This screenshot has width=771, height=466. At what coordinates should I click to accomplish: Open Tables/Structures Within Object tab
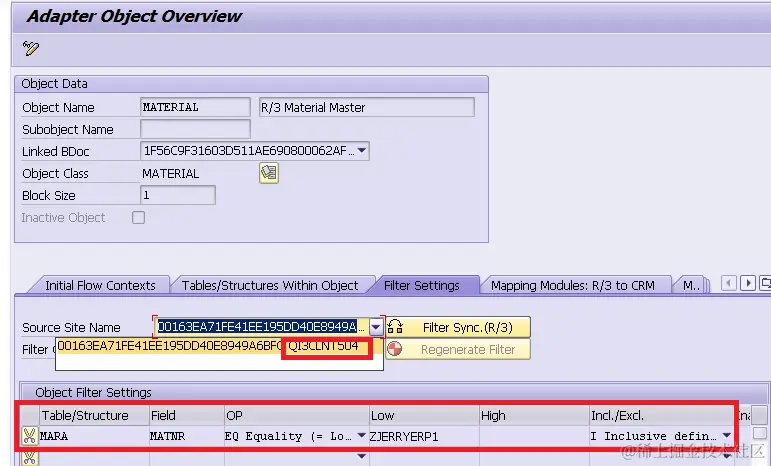click(270, 286)
